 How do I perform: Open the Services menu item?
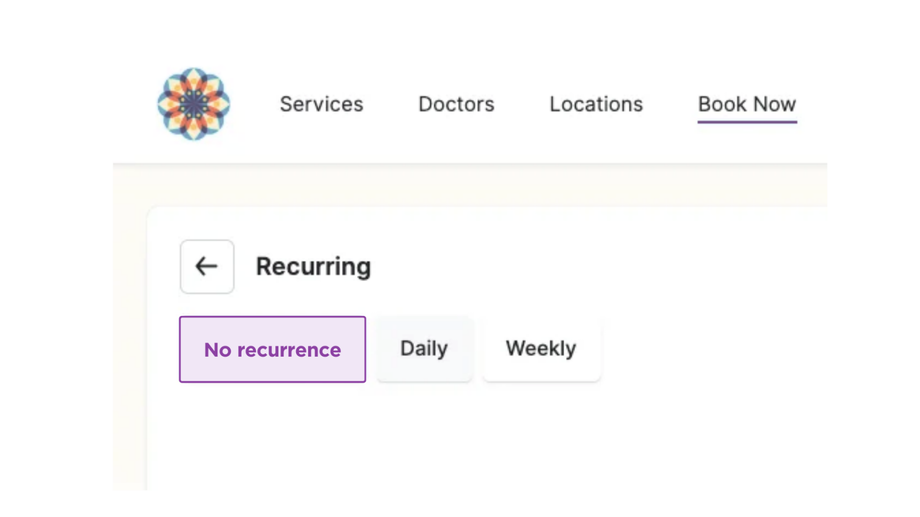point(321,104)
